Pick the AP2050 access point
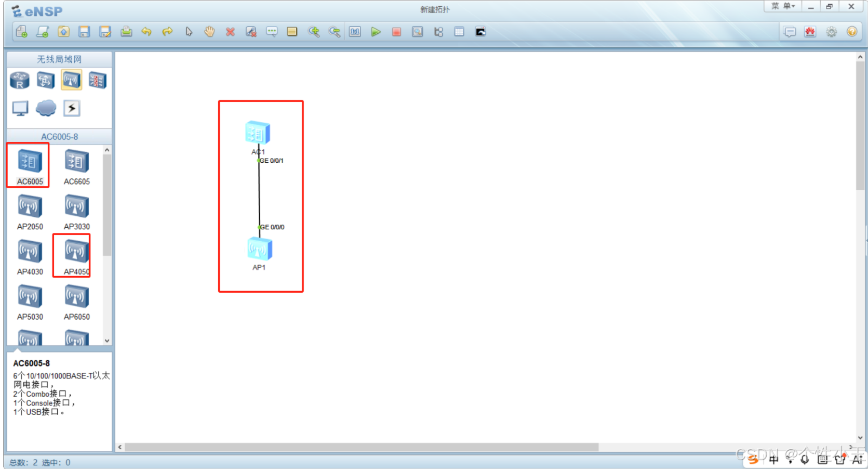868x470 pixels. point(30,212)
